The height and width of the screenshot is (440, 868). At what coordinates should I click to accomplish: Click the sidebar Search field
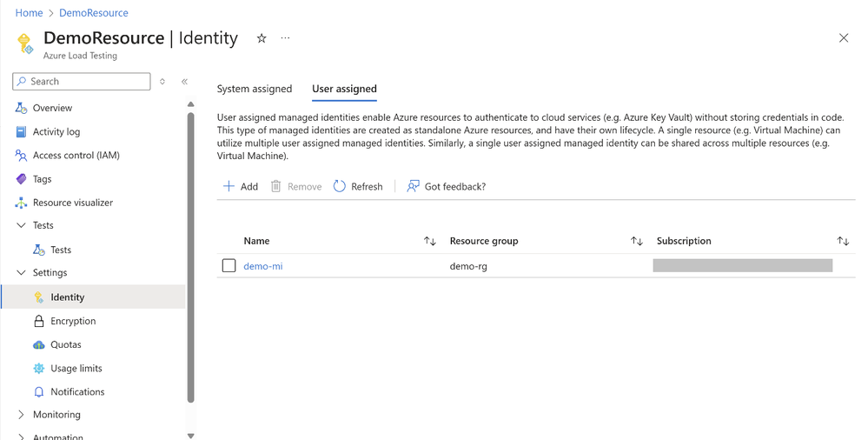pos(82,82)
